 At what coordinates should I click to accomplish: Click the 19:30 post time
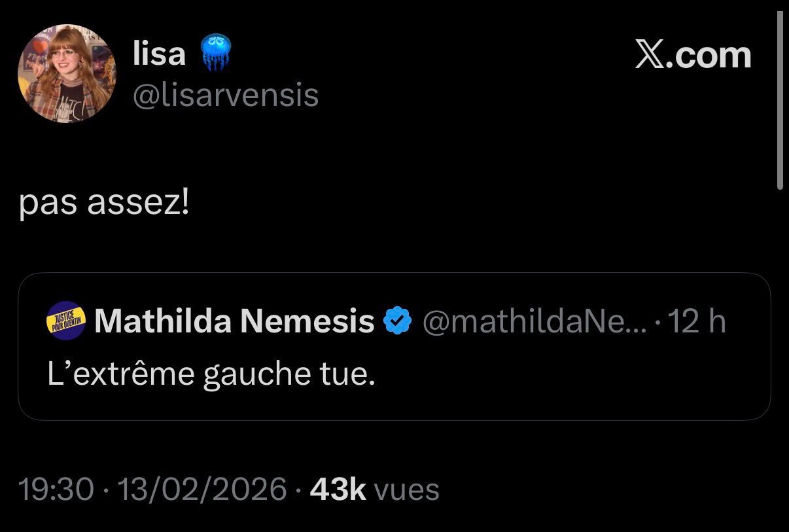point(56,489)
